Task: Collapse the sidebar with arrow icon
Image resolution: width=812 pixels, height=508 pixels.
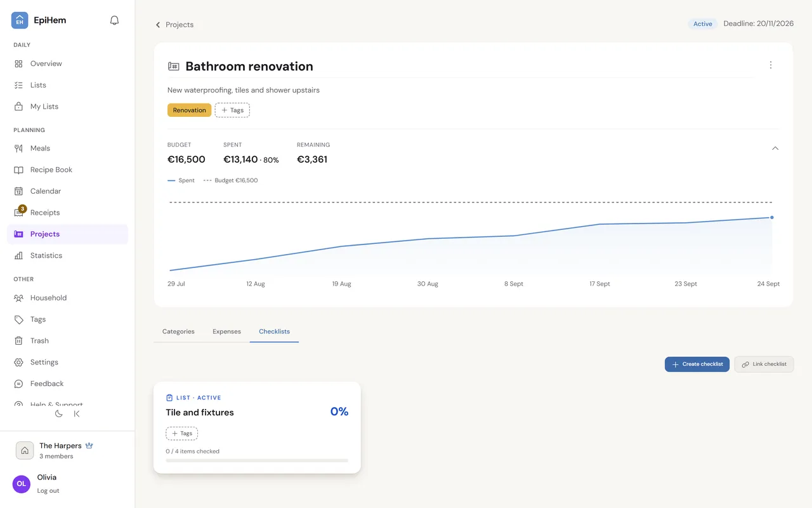Action: [x=77, y=413]
